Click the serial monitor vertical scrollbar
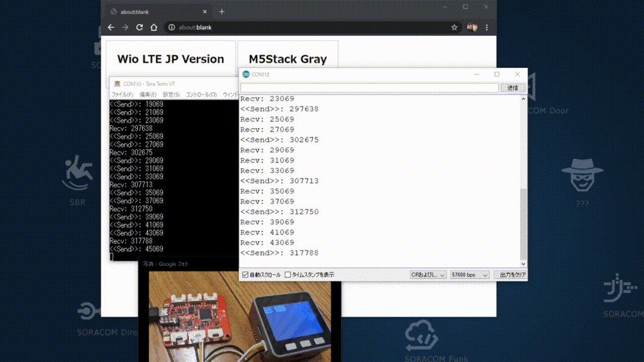This screenshot has width=644, height=362. tap(524, 220)
